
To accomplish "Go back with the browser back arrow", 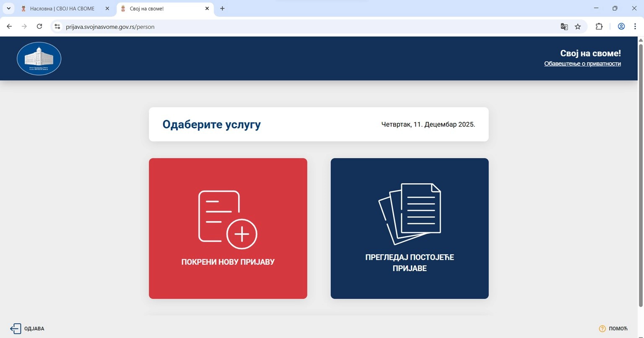I will 9,26.
